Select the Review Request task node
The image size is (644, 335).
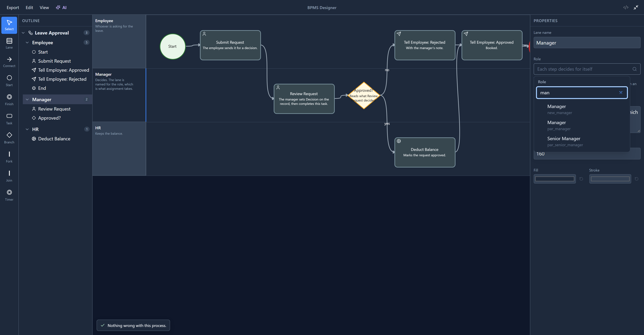pyautogui.click(x=304, y=99)
